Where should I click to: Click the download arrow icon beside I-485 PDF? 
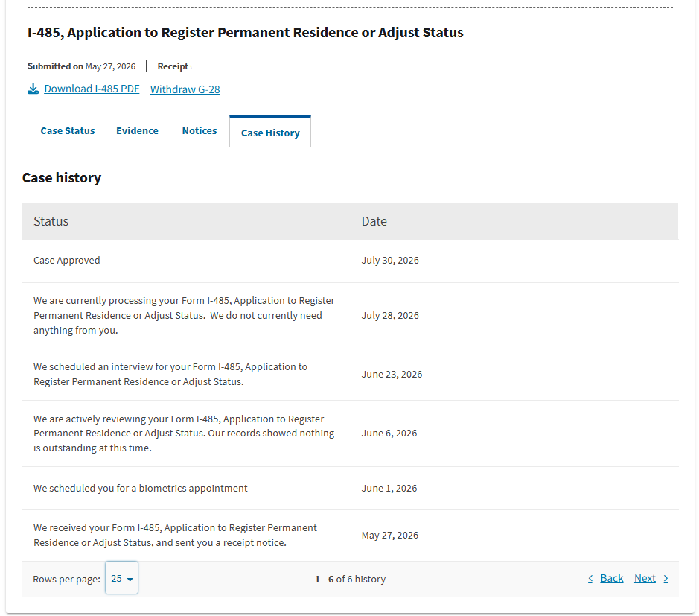point(33,89)
